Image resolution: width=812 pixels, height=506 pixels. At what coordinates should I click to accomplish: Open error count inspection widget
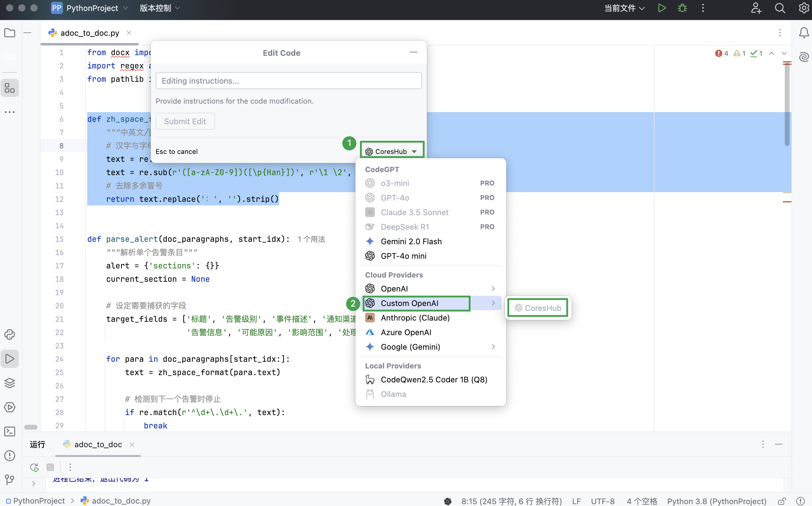coord(721,54)
